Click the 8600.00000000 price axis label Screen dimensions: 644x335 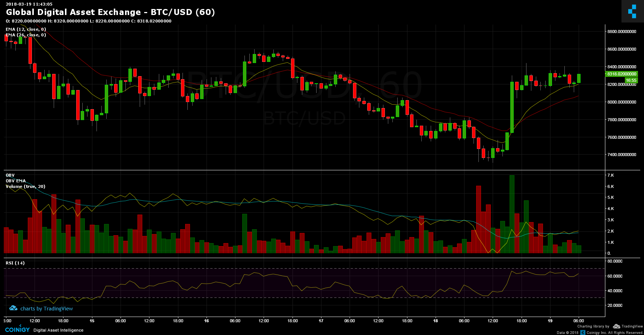tap(622, 49)
